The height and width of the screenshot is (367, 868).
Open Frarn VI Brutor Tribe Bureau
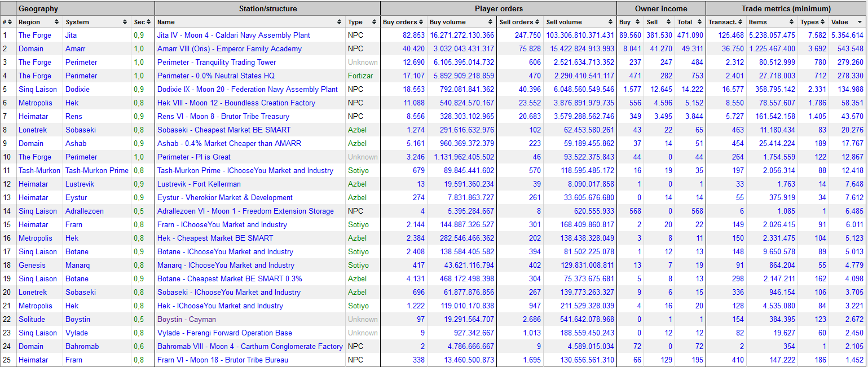coord(222,360)
